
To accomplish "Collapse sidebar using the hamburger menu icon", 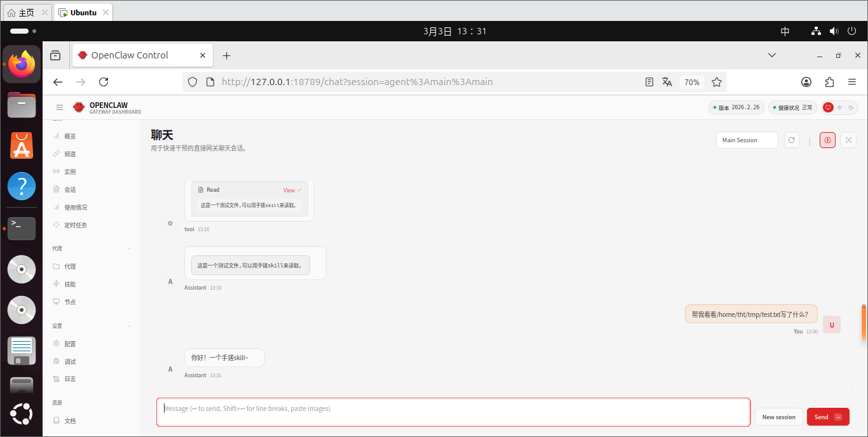I will [x=60, y=108].
